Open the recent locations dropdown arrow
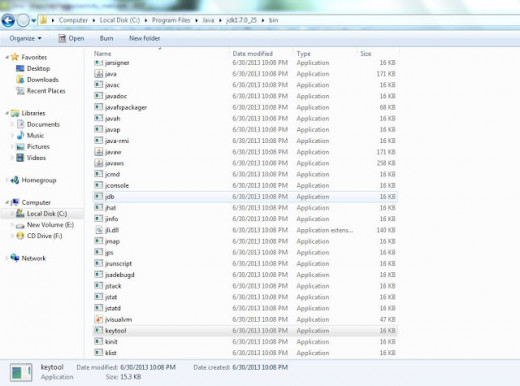This screenshot has width=520, height=386. (x=34, y=21)
